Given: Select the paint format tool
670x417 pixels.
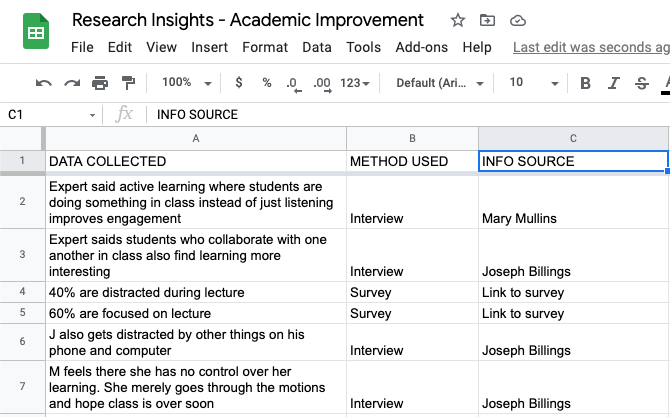Looking at the screenshot, I should [128, 83].
